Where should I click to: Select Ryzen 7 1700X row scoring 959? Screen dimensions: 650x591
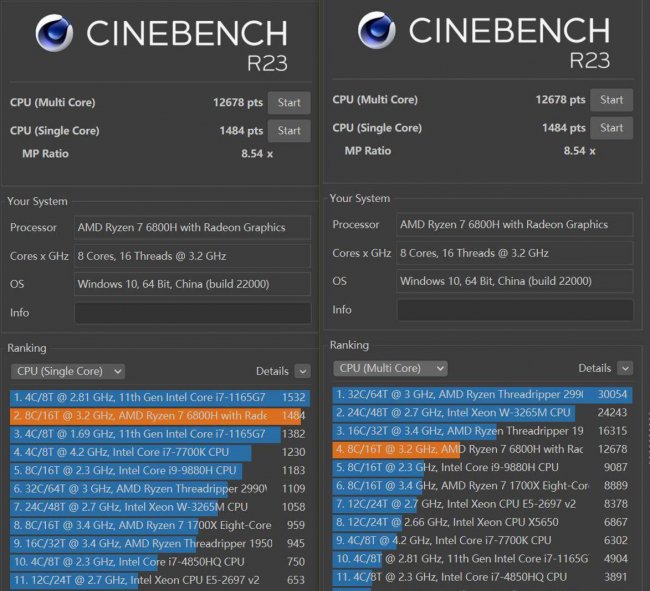pos(160,525)
